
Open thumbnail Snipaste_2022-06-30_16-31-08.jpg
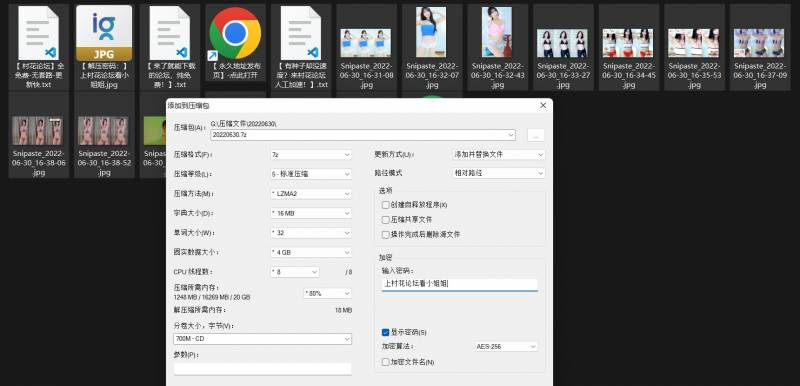click(366, 43)
